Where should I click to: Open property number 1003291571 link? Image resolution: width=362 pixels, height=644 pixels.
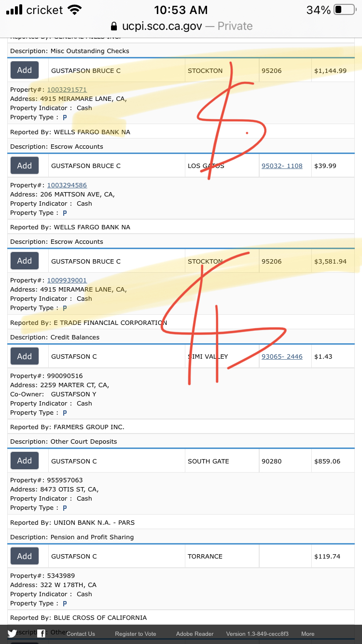pos(67,90)
